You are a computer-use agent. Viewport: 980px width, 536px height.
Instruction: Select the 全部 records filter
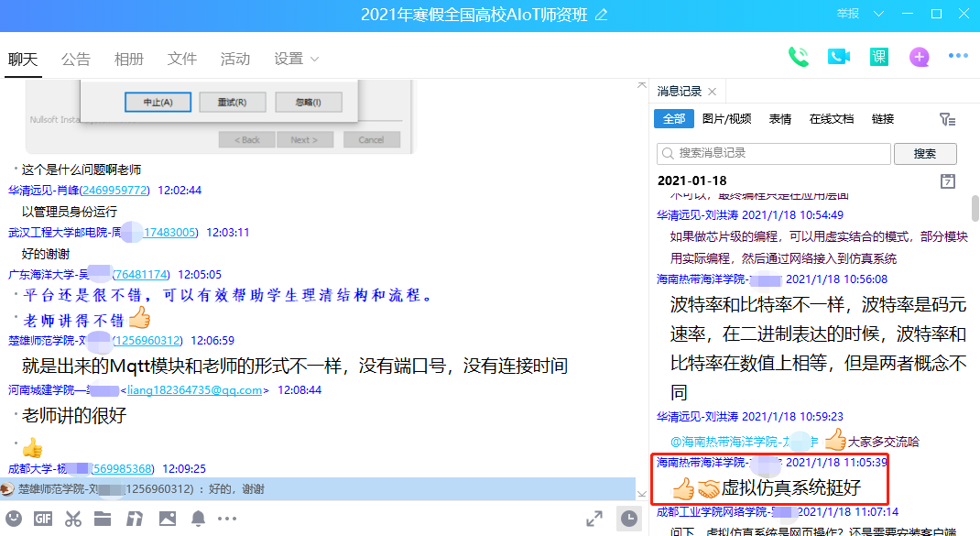click(x=674, y=119)
